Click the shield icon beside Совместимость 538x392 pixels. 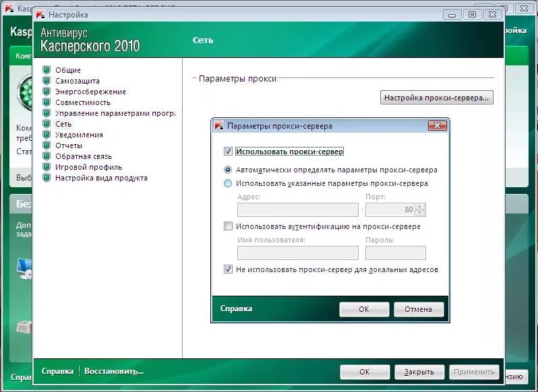pyautogui.click(x=47, y=102)
